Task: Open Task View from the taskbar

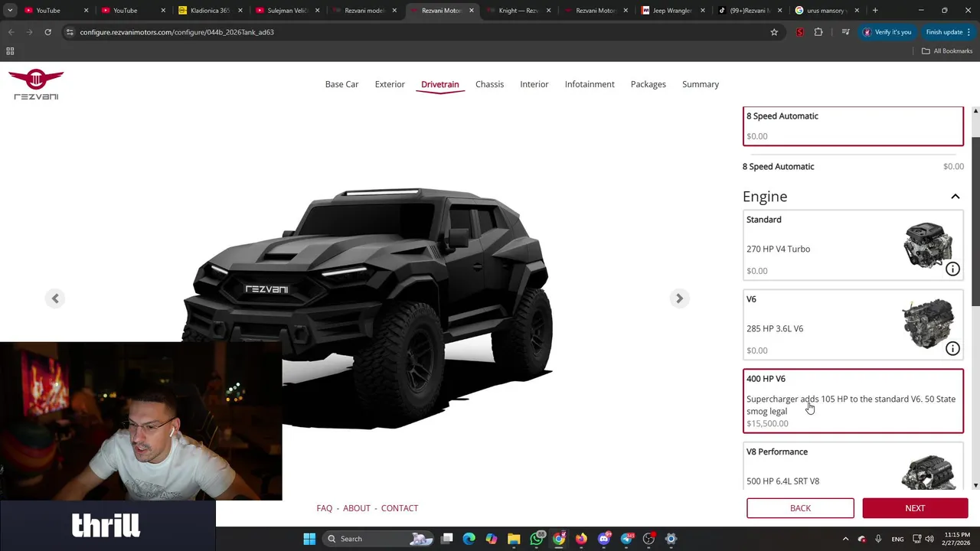Action: [447, 539]
